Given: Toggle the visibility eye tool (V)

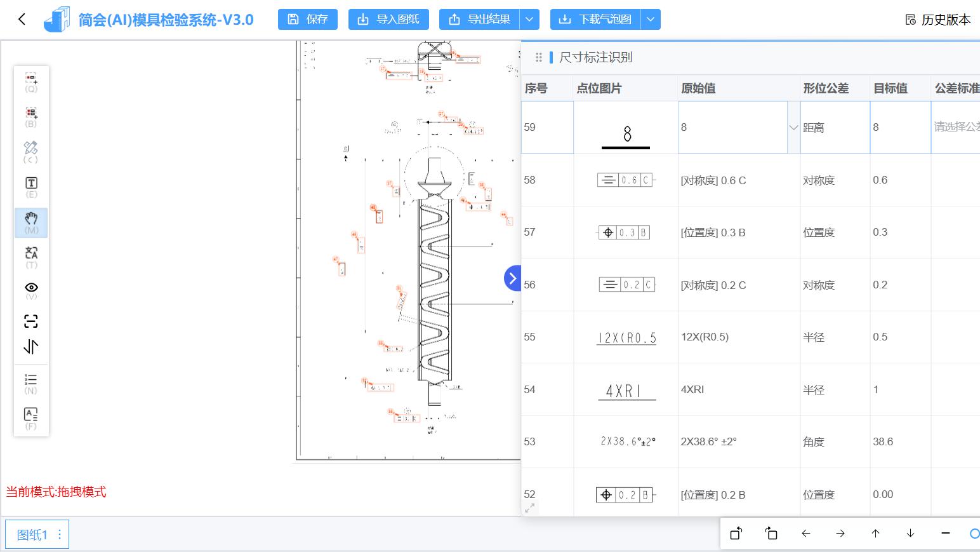Looking at the screenshot, I should 31,291.
